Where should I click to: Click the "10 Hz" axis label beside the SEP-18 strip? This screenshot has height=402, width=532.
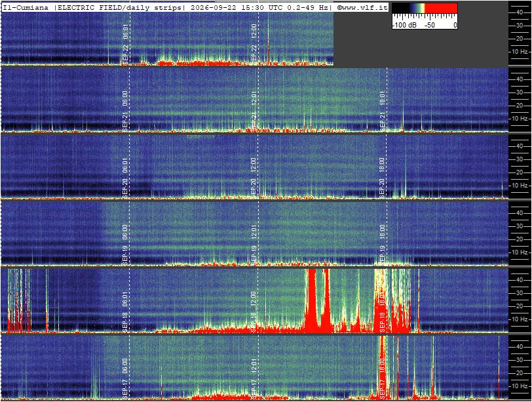pyautogui.click(x=520, y=319)
